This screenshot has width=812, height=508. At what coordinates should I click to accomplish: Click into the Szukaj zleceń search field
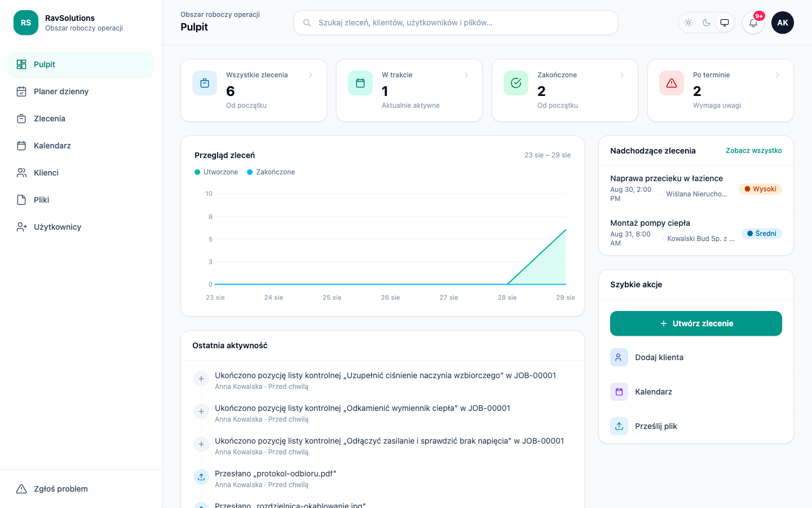coord(456,23)
